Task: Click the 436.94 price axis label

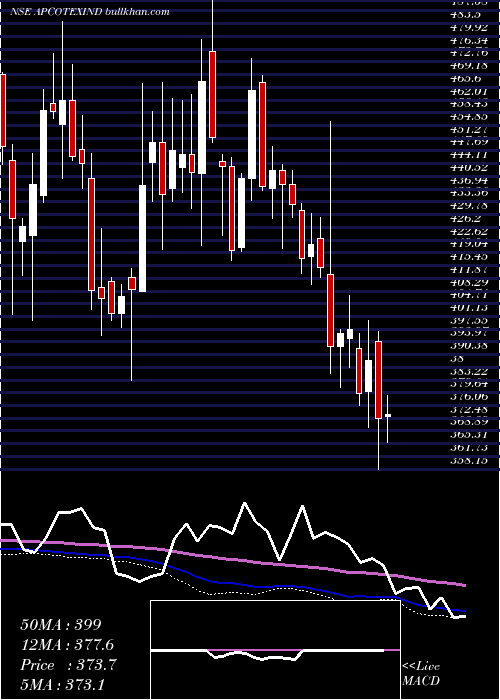Action: pyautogui.click(x=468, y=180)
